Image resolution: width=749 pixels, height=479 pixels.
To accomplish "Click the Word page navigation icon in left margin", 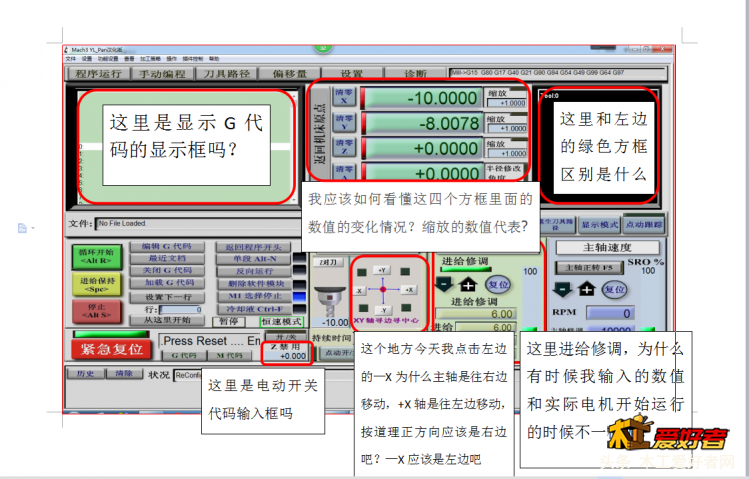I will (22, 228).
